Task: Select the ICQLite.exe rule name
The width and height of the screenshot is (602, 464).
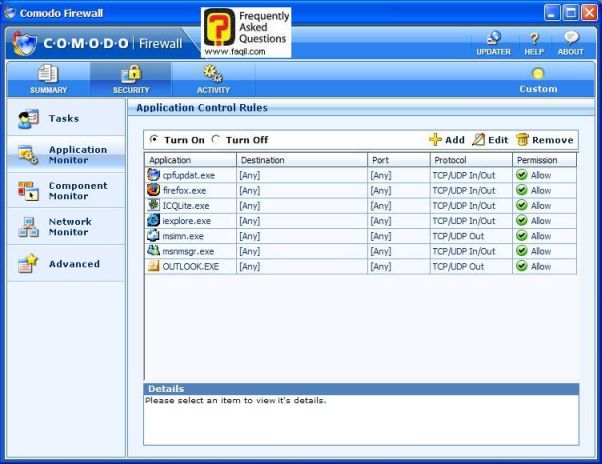Action: pos(186,206)
